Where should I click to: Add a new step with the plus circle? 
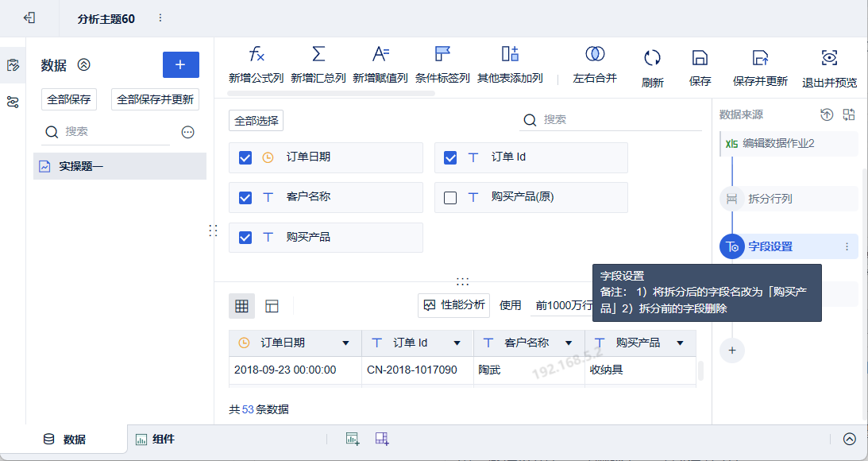pyautogui.click(x=732, y=351)
